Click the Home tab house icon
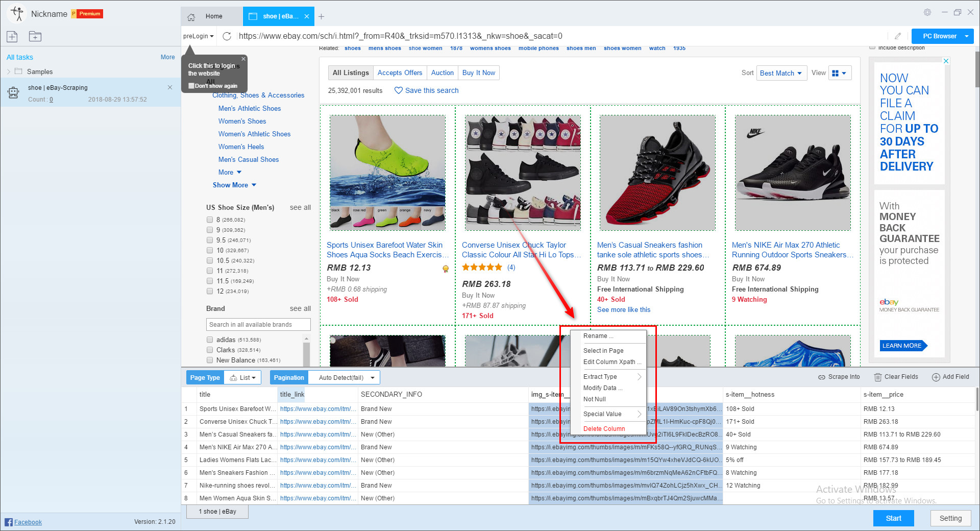 [191, 17]
